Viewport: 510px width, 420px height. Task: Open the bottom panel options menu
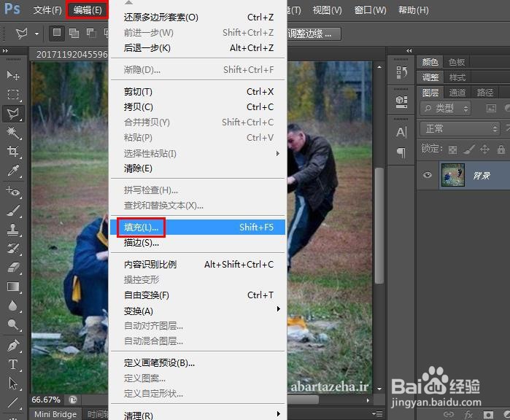377,413
